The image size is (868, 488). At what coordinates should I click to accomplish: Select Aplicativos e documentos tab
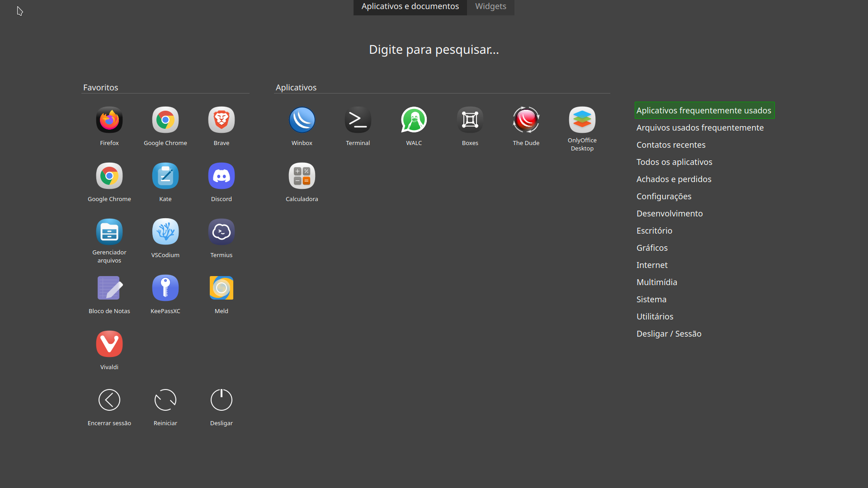click(x=410, y=7)
